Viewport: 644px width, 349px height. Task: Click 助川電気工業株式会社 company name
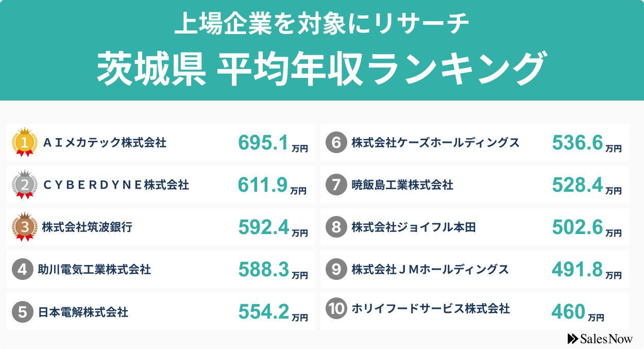(94, 269)
